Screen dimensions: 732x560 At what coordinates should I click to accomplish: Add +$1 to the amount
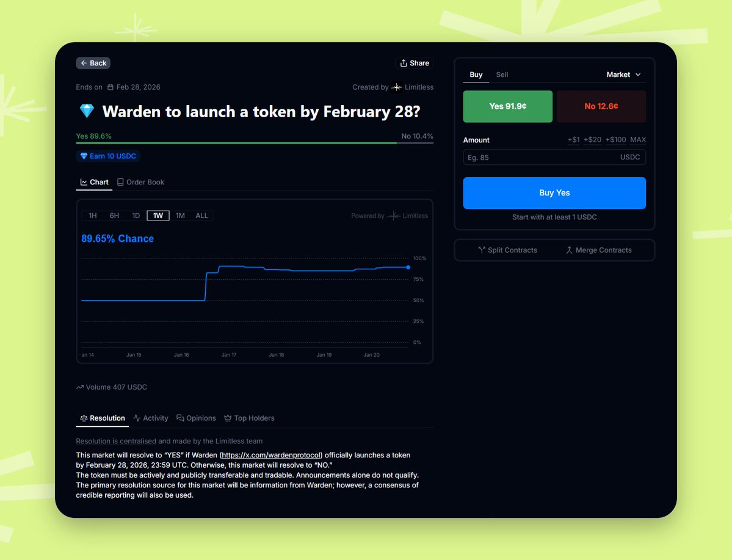(574, 140)
